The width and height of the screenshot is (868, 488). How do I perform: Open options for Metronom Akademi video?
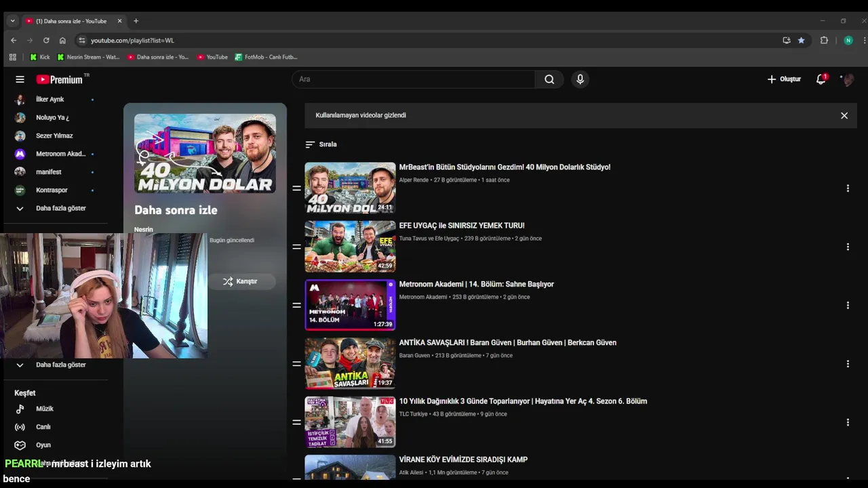point(848,305)
